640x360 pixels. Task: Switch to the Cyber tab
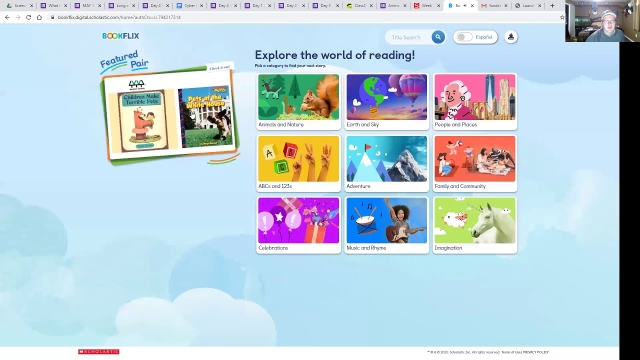click(190, 5)
